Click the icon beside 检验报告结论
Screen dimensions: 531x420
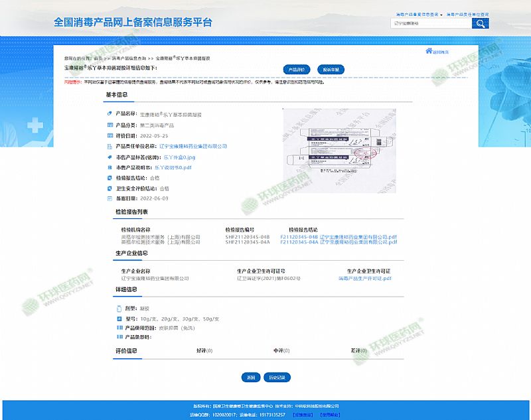[110, 178]
